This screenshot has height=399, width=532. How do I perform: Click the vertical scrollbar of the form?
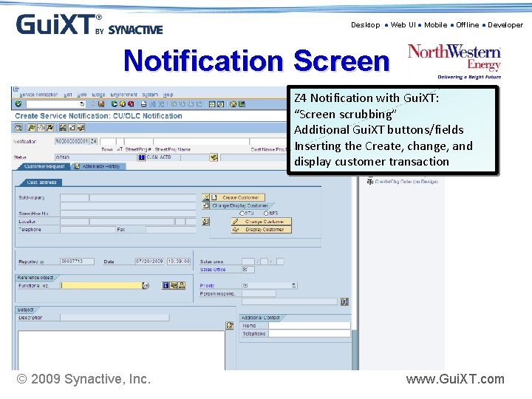[355, 271]
